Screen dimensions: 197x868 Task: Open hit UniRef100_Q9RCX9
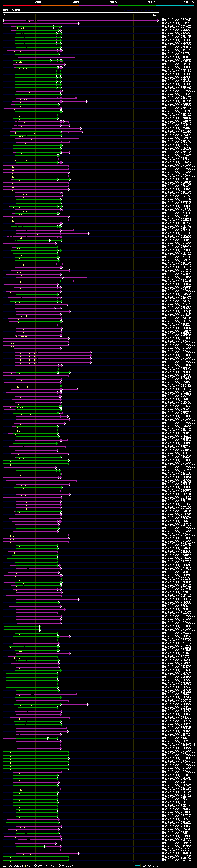[x=177, y=30]
